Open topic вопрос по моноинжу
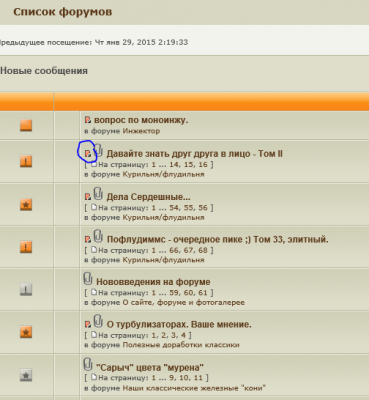Screen dimensions: 369x400 pos(141,120)
